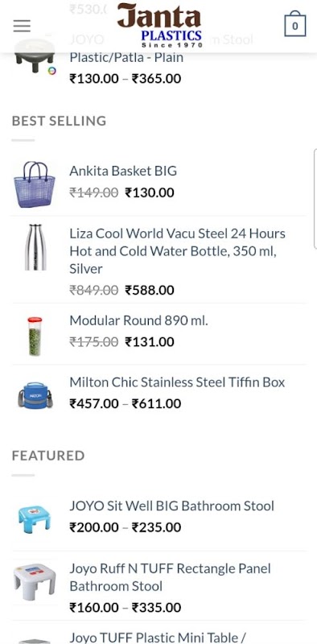The width and height of the screenshot is (317, 644).
Task: Go to JOYO Sit Well BIG Bathroom Stool
Action: coord(171,506)
